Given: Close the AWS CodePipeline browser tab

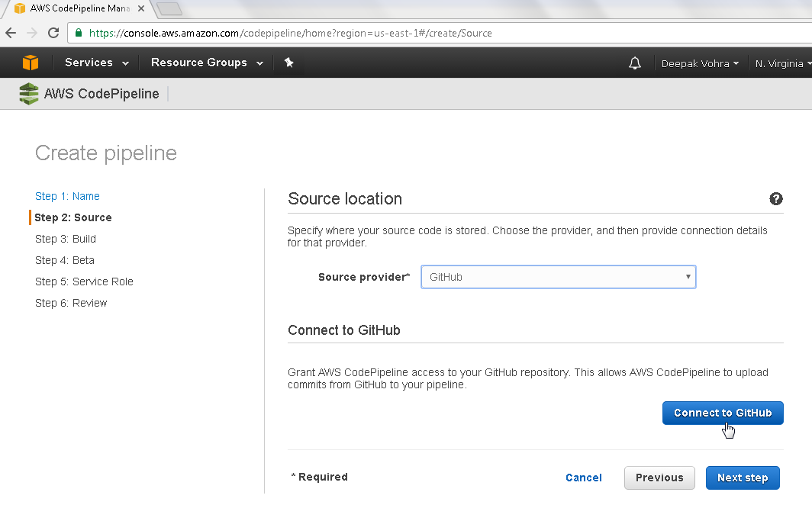Looking at the screenshot, I should [141, 8].
